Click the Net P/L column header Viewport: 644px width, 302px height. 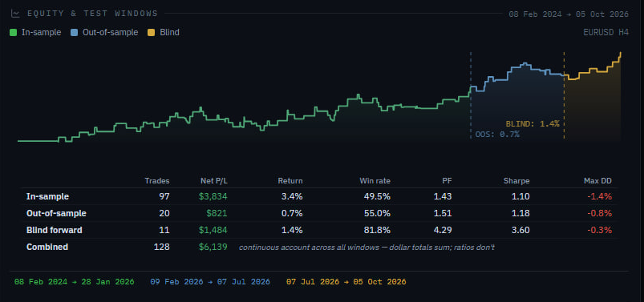pos(214,181)
